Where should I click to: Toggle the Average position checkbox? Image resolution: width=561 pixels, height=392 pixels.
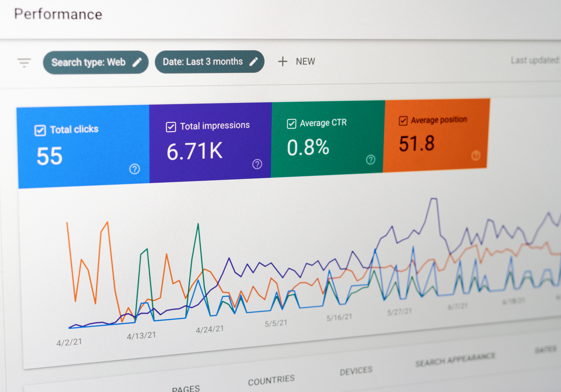pos(403,121)
